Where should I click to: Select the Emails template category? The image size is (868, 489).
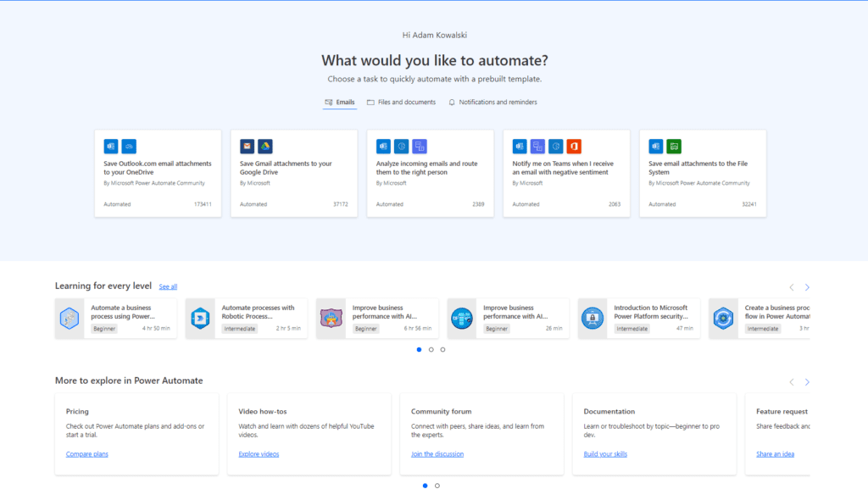coord(340,102)
